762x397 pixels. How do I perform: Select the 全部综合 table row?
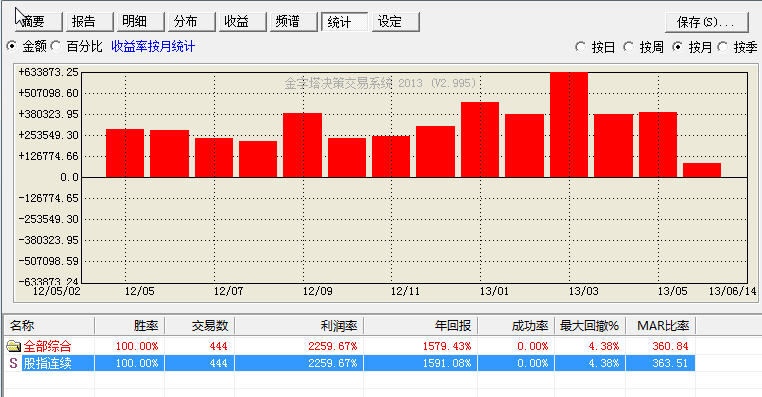350,346
